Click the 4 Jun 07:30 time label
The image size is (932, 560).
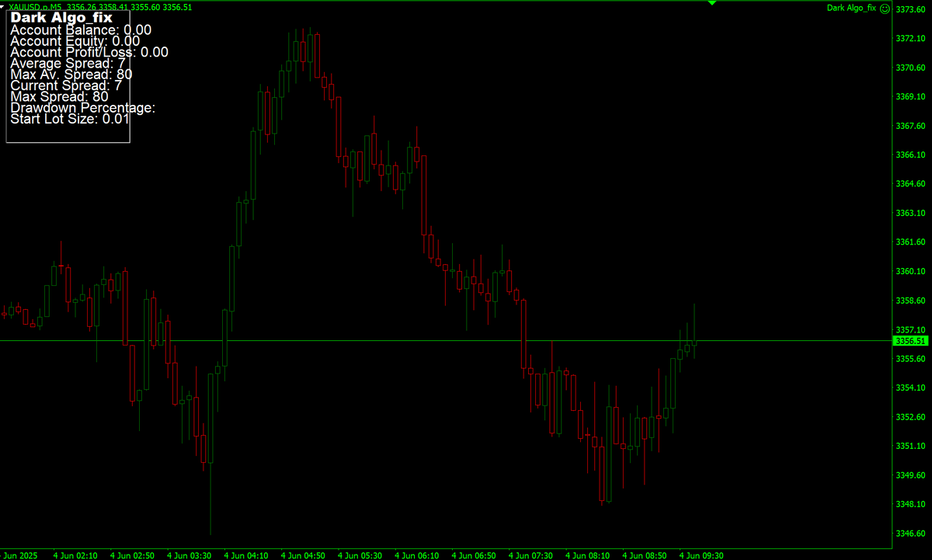[x=530, y=556]
